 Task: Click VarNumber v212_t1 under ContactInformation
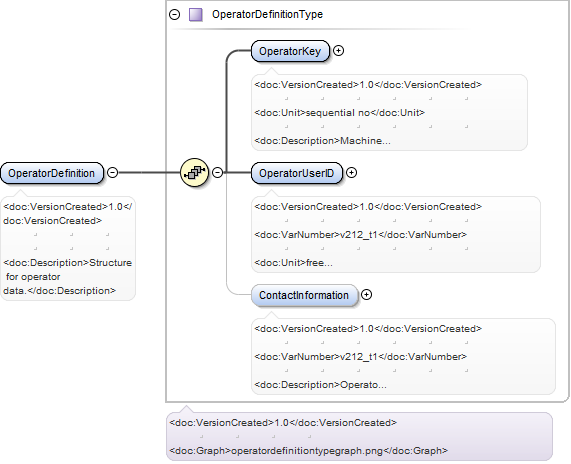pyautogui.click(x=360, y=357)
